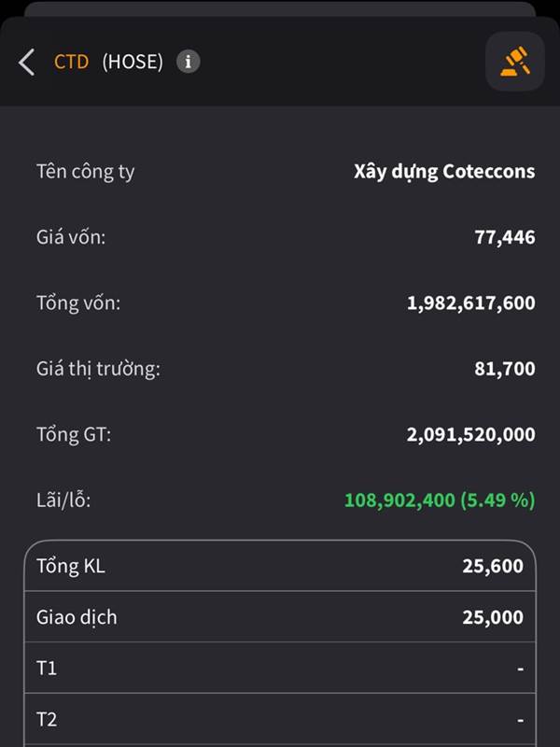This screenshot has width=560, height=747.
Task: Select the Tổng GT label
Action: 74,434
